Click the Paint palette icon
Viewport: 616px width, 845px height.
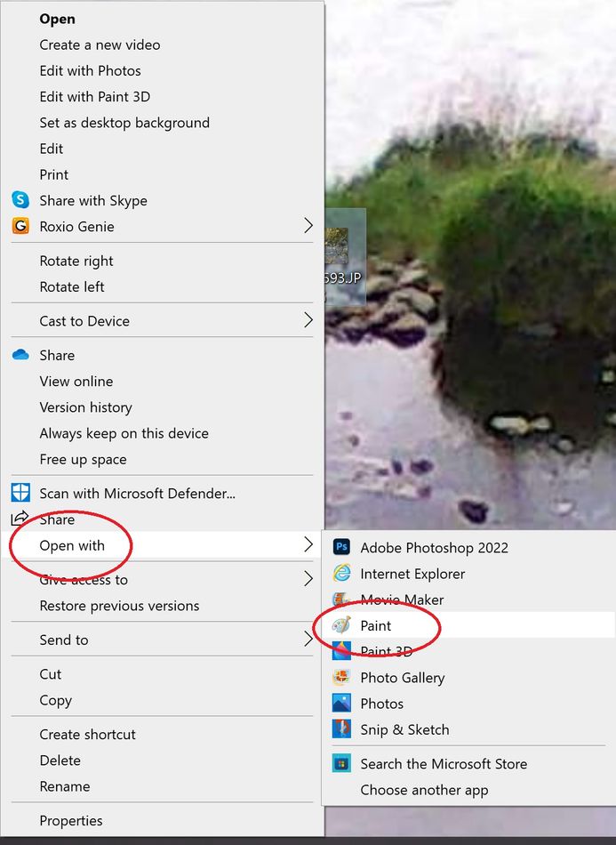[x=341, y=625]
